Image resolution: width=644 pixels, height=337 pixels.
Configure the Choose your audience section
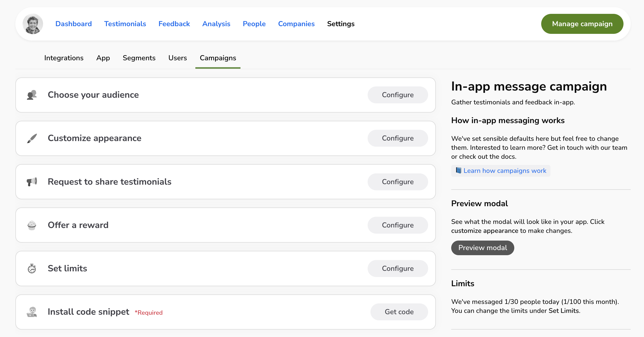pyautogui.click(x=398, y=95)
